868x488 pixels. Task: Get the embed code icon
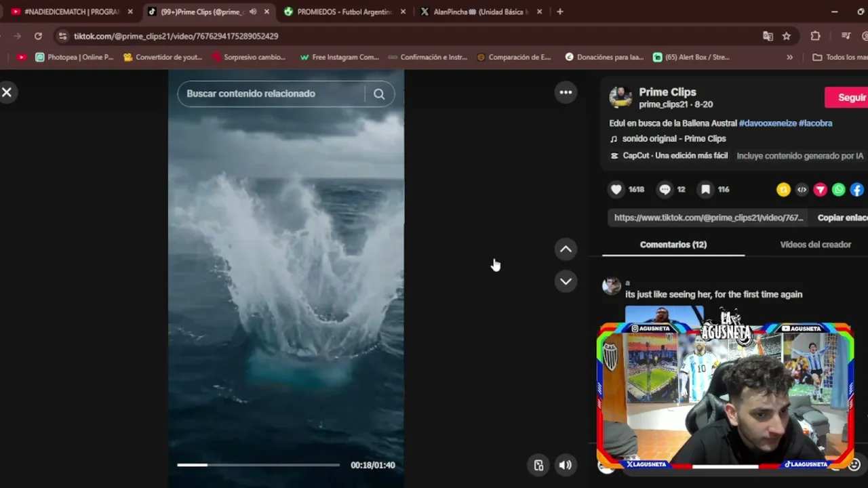click(802, 190)
